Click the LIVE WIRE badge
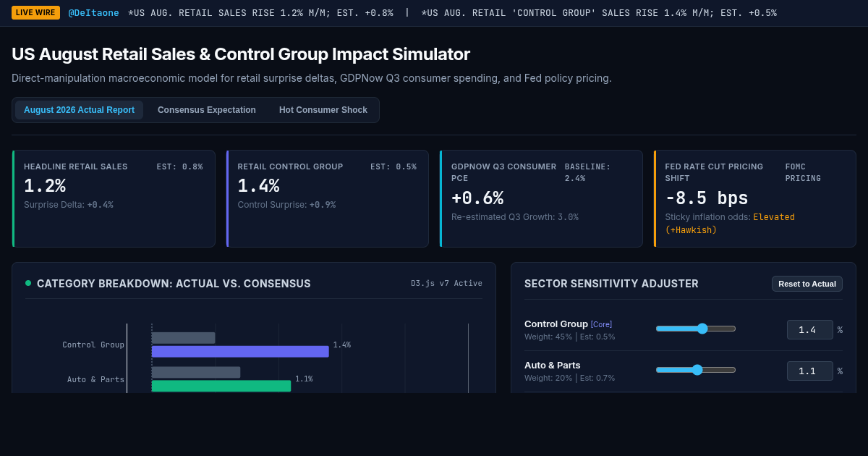The height and width of the screenshot is (456, 868). (35, 12)
